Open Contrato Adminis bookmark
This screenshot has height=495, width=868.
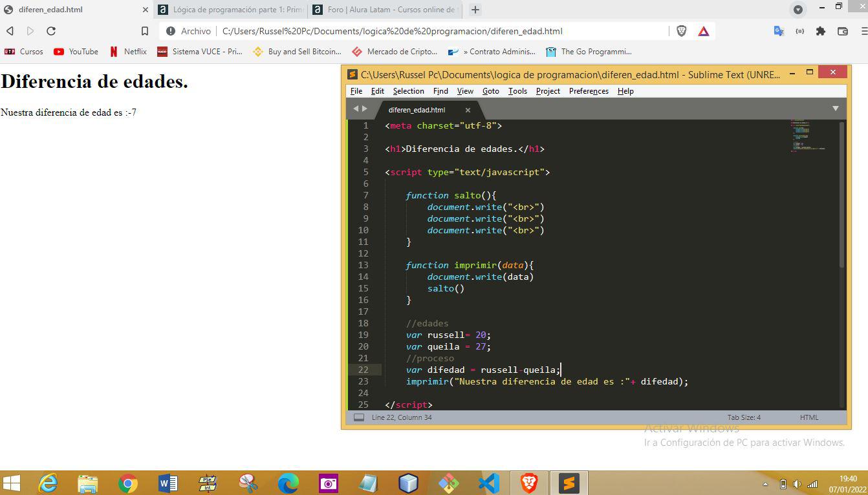point(492,52)
